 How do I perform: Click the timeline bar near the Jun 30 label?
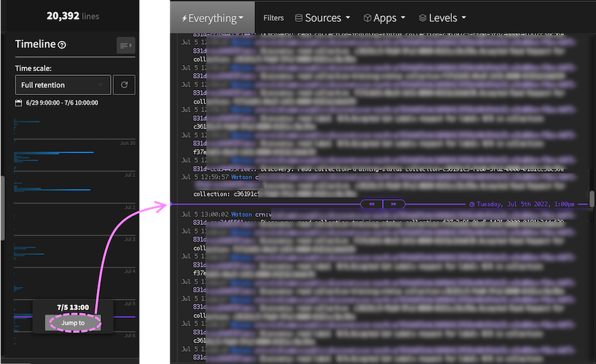click(x=52, y=151)
